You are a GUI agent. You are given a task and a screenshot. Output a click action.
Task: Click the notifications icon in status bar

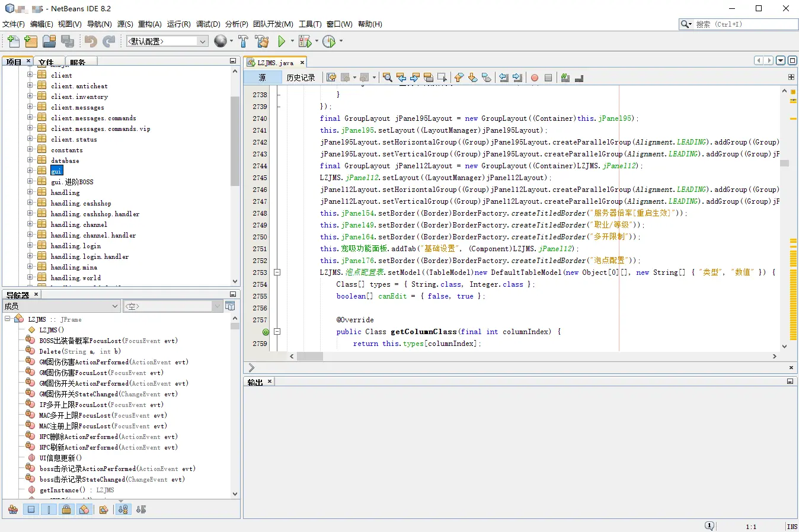tap(709, 526)
